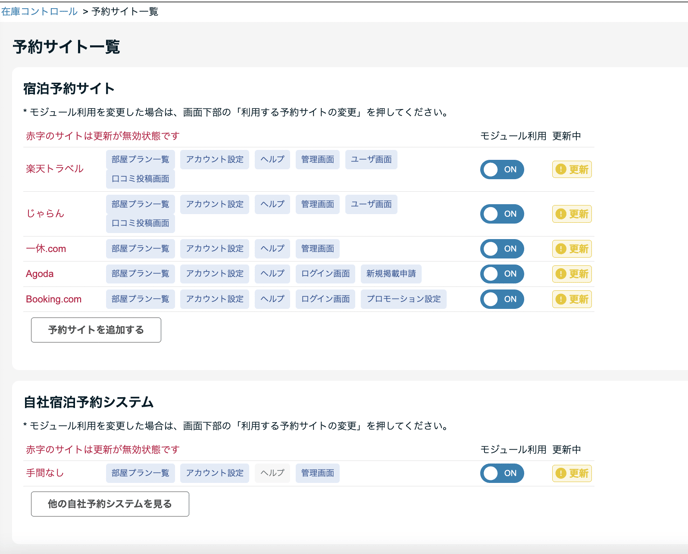This screenshot has width=688, height=554.
Task: Click the 更新 icon button for 手間なし
Action: pos(571,473)
